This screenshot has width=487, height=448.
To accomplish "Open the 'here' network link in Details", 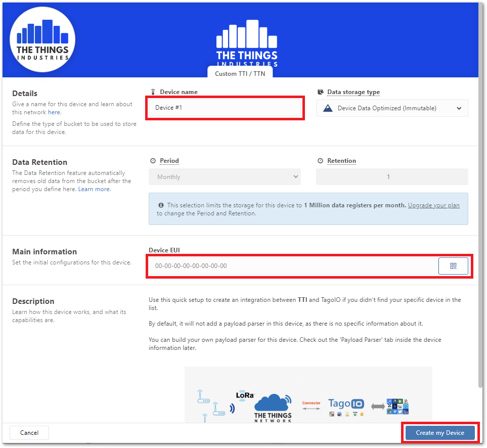I will pyautogui.click(x=54, y=112).
